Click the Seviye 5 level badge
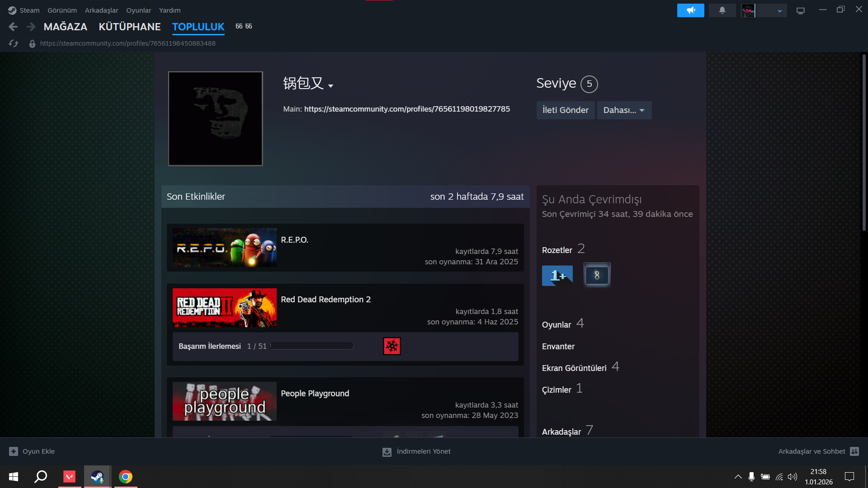This screenshot has height=488, width=868. tap(589, 84)
